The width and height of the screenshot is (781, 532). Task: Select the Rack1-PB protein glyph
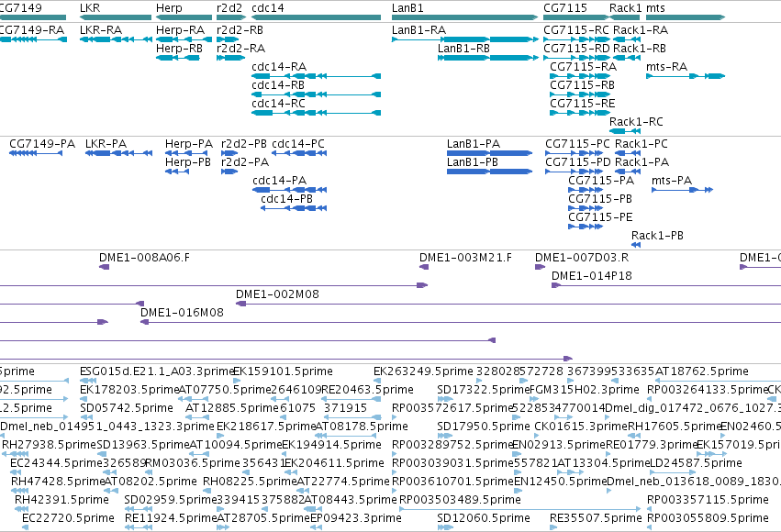(x=636, y=245)
